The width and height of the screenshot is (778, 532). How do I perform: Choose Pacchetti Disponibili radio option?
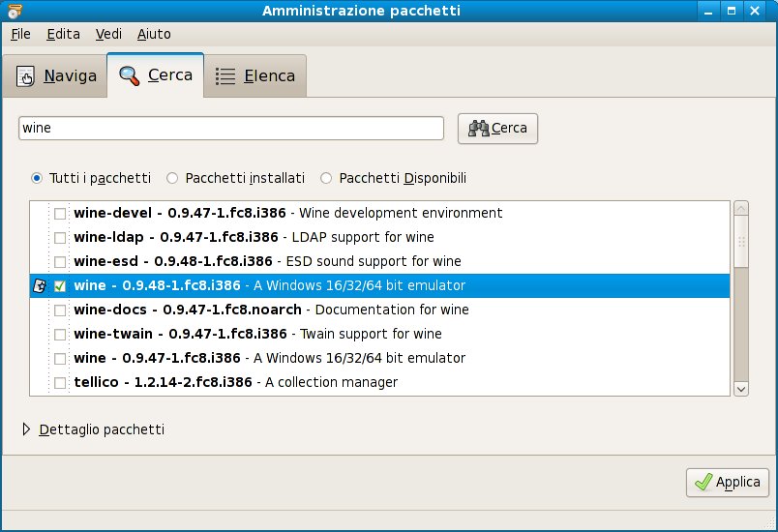tap(326, 178)
